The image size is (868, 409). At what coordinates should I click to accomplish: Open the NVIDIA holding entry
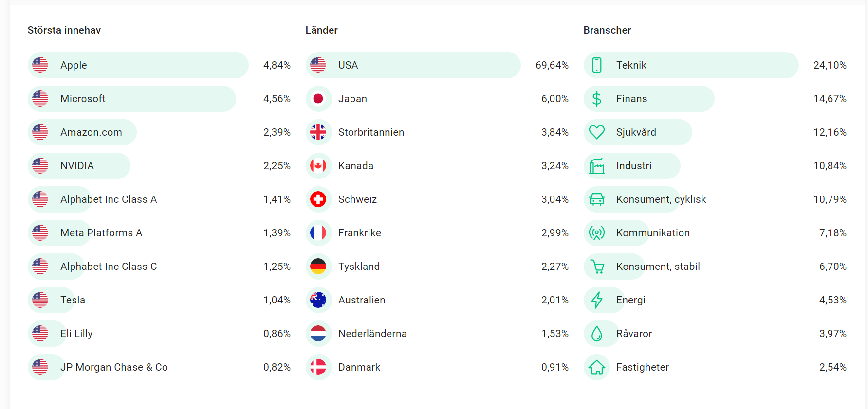77,166
